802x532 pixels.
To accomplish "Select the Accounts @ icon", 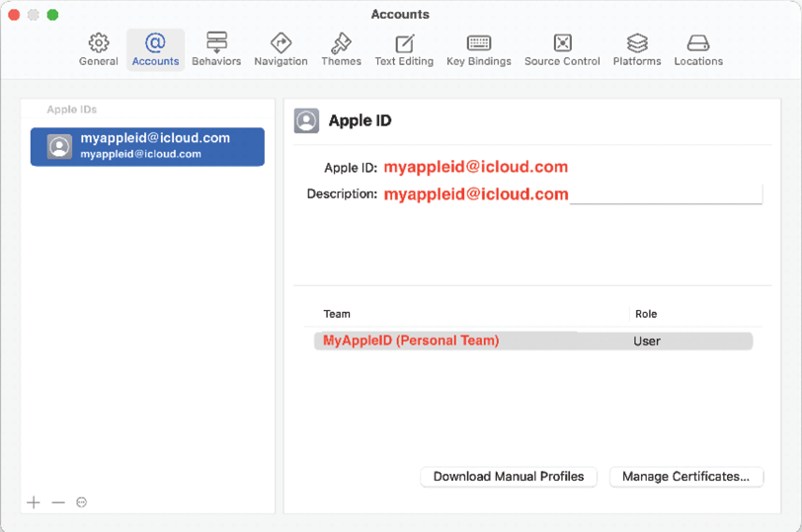I will (155, 42).
